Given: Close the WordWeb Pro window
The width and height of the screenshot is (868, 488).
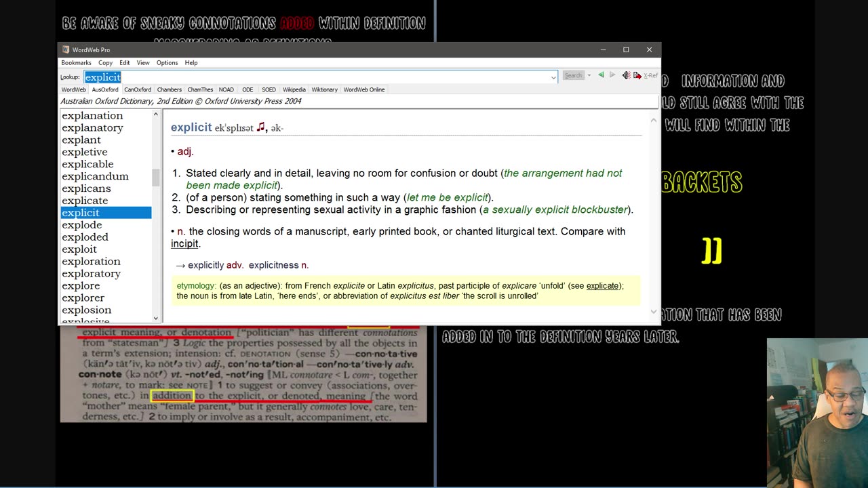Looking at the screenshot, I should click(x=649, y=49).
